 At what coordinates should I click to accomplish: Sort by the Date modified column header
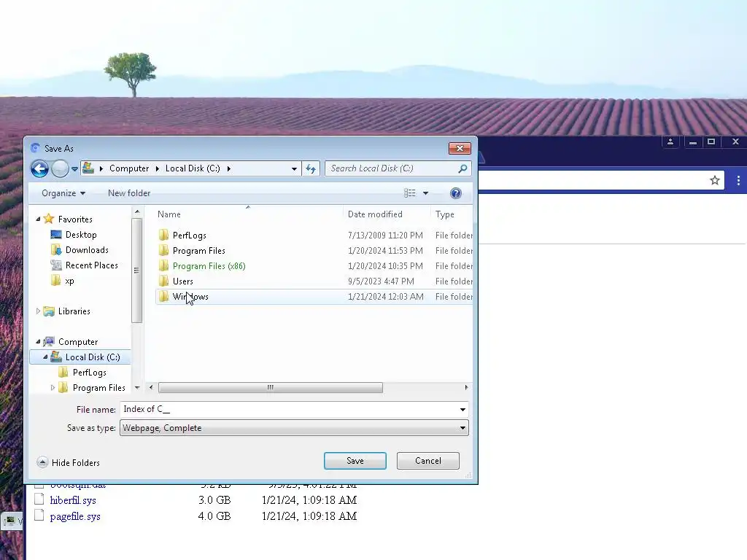coord(375,214)
